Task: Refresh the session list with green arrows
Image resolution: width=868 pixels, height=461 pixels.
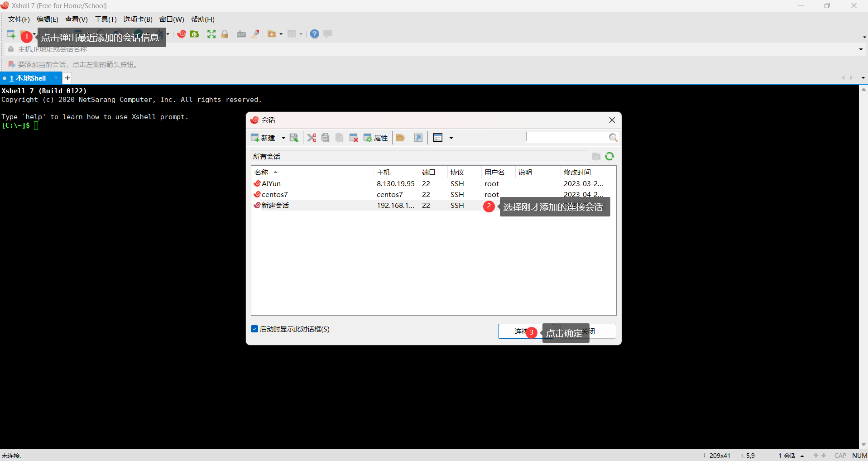Action: pos(609,156)
